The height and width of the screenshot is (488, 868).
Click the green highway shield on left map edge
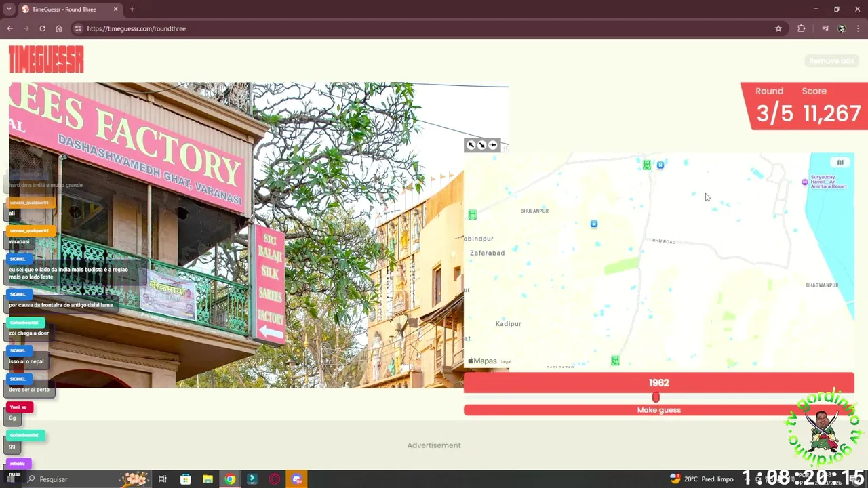coord(473,215)
